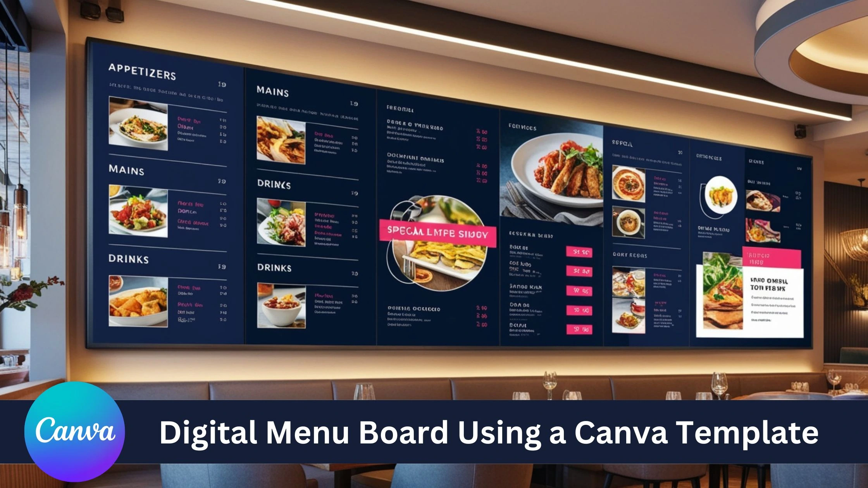
Task: Click the Mains food photo
Action: (x=132, y=211)
